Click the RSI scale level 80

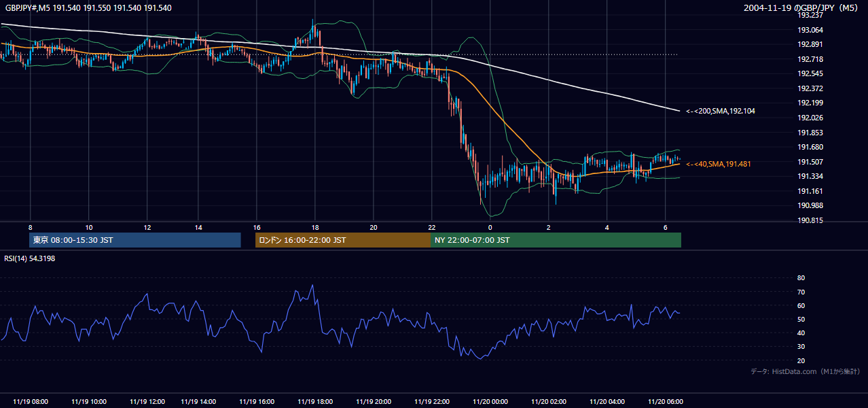point(801,278)
